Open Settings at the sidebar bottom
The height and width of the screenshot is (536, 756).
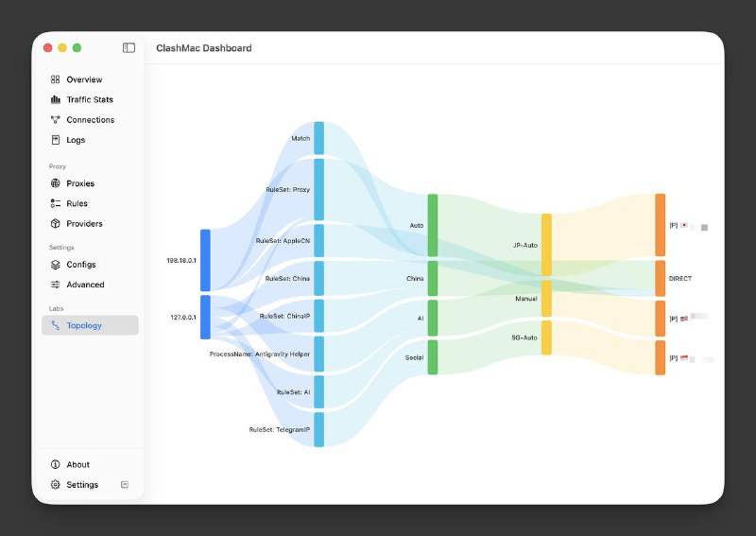[x=81, y=485]
